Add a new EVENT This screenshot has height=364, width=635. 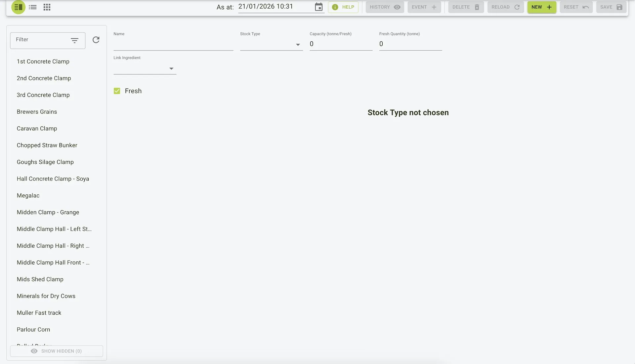point(424,7)
